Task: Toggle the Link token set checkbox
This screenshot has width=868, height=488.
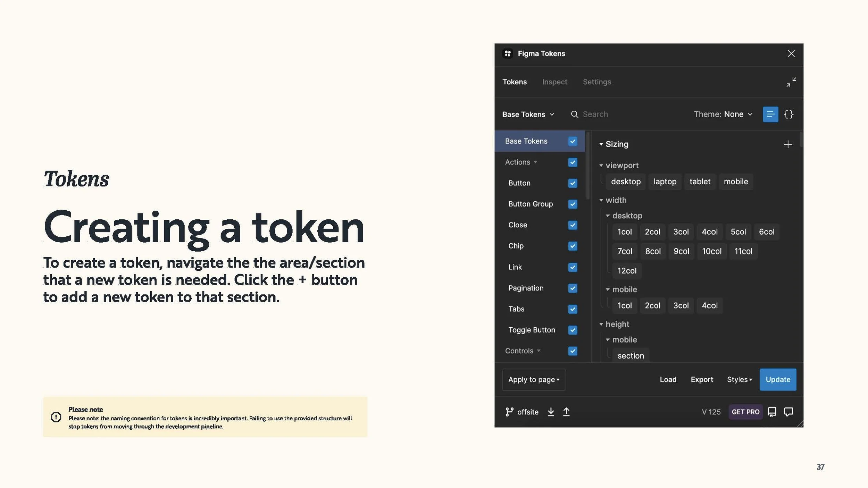Action: 573,267
